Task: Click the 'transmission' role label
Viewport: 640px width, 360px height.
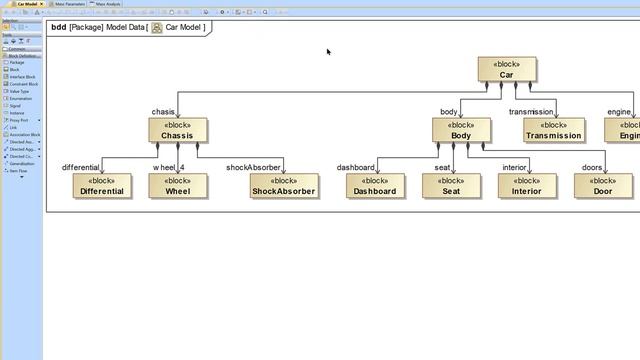Action: (x=531, y=111)
